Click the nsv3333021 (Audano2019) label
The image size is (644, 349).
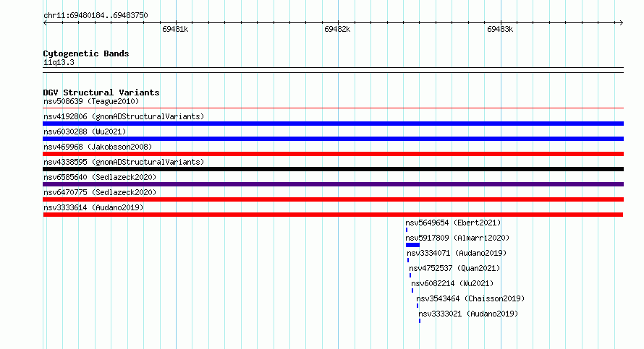[x=468, y=314]
